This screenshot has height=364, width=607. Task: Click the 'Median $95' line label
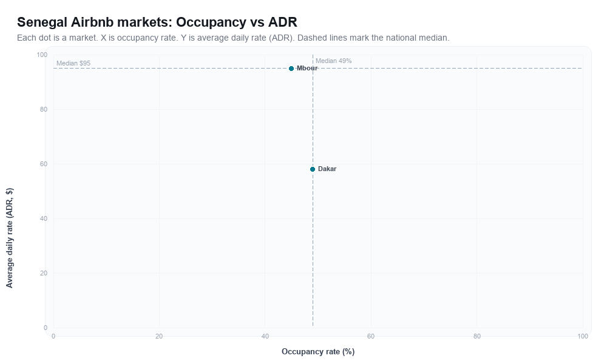pos(73,63)
